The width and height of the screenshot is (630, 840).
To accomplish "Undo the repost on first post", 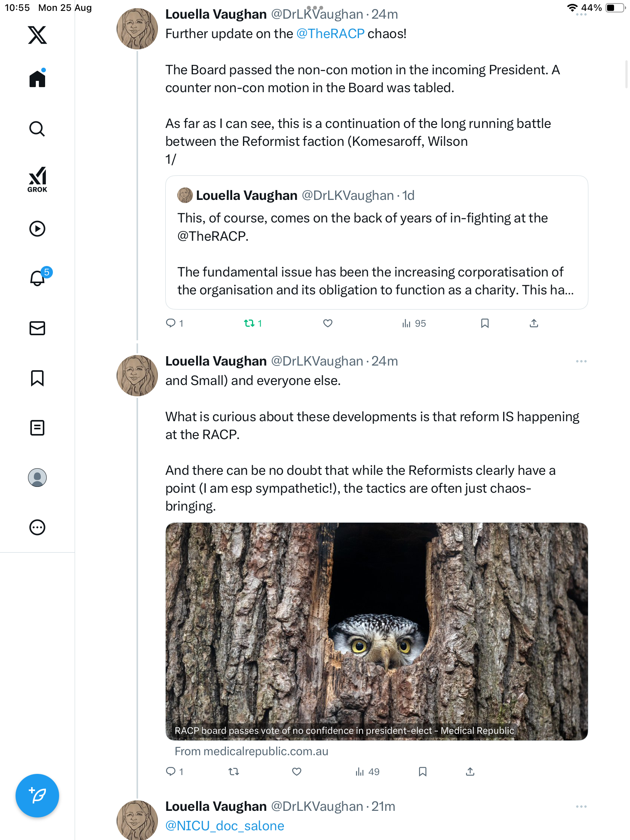I will [x=249, y=323].
